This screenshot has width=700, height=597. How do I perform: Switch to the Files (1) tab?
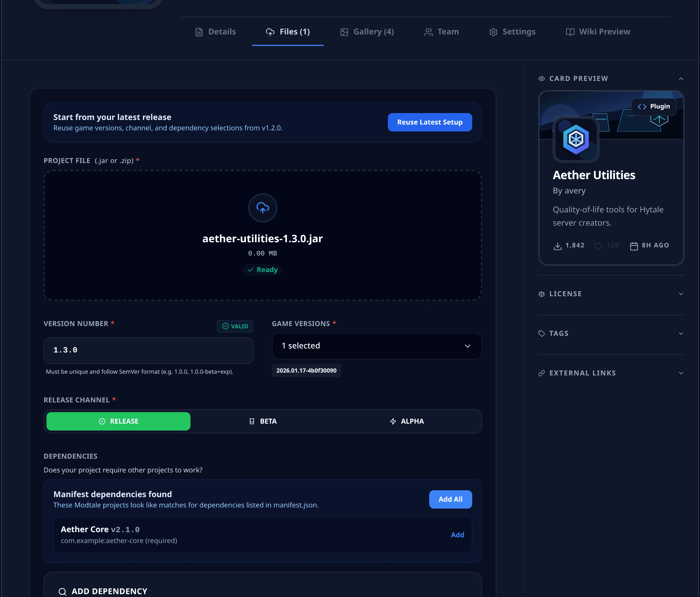(288, 32)
